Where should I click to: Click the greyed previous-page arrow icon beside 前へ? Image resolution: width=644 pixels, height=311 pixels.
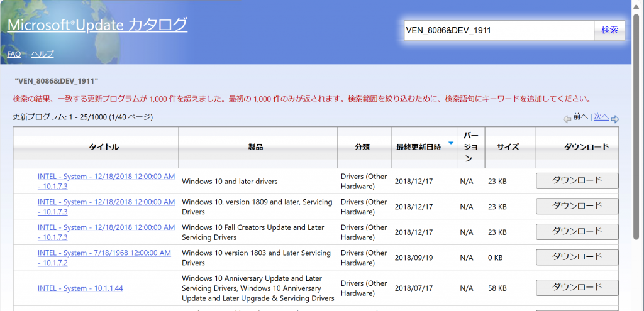point(567,119)
